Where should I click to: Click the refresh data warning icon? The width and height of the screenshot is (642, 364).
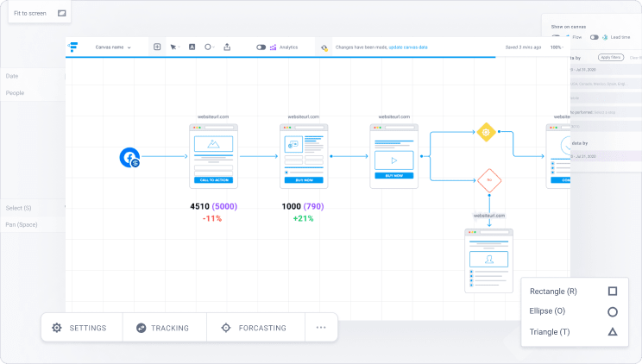[324, 47]
